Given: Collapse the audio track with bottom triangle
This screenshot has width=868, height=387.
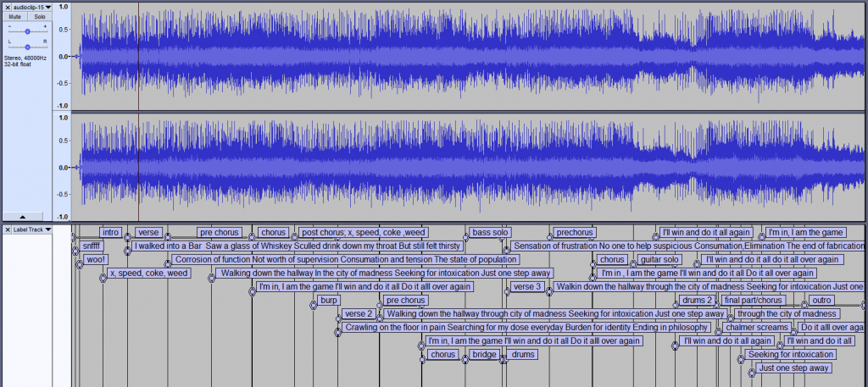Looking at the screenshot, I should pyautogui.click(x=22, y=216).
